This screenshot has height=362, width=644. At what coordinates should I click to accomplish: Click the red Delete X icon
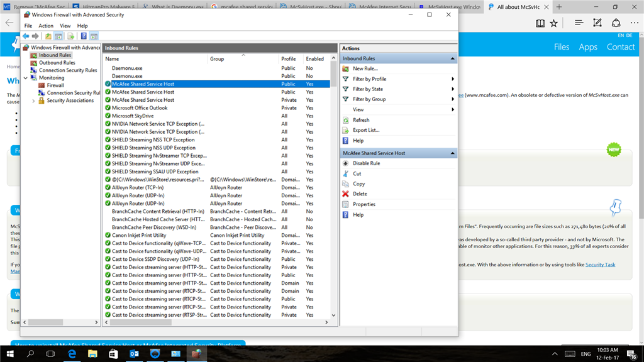[346, 194]
